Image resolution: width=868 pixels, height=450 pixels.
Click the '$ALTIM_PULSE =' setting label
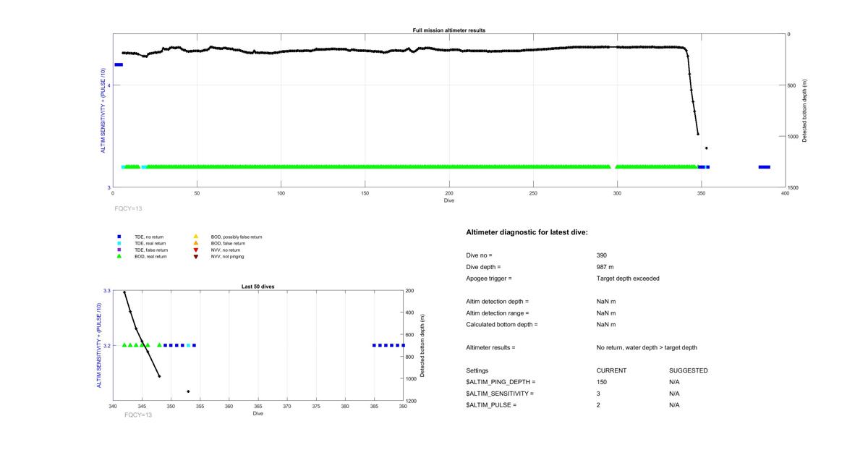[x=492, y=405]
